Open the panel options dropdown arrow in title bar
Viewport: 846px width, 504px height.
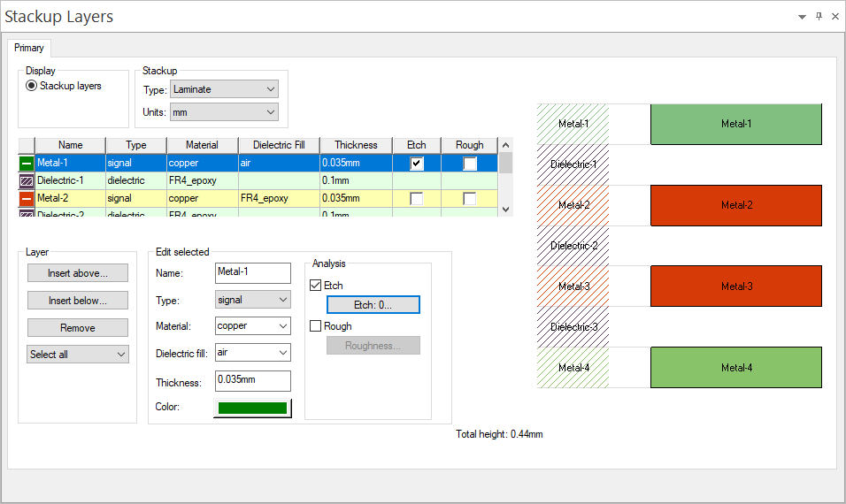coord(802,17)
